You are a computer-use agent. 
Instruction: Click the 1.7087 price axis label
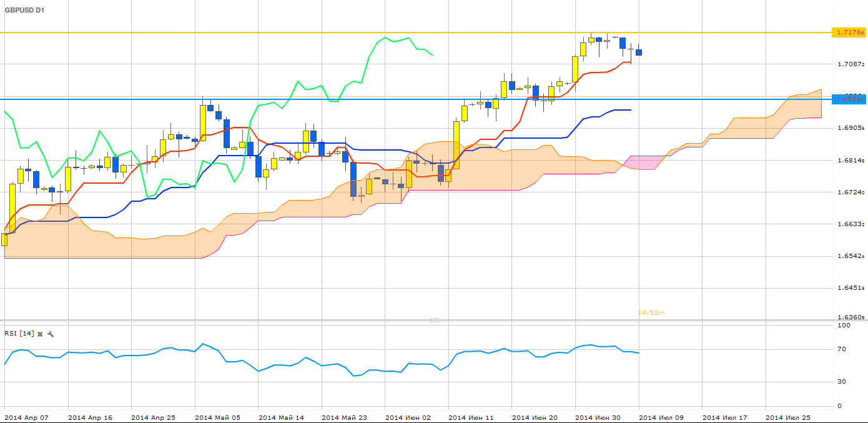pyautogui.click(x=850, y=64)
